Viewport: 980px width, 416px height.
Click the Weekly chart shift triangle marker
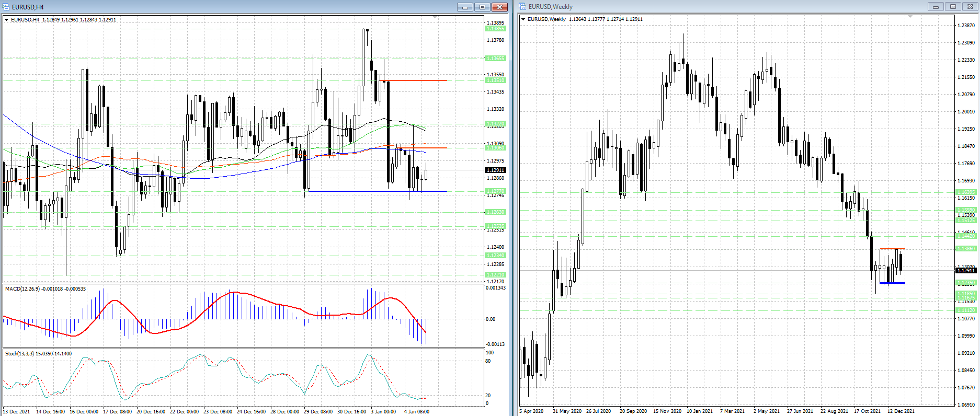tap(910, 17)
